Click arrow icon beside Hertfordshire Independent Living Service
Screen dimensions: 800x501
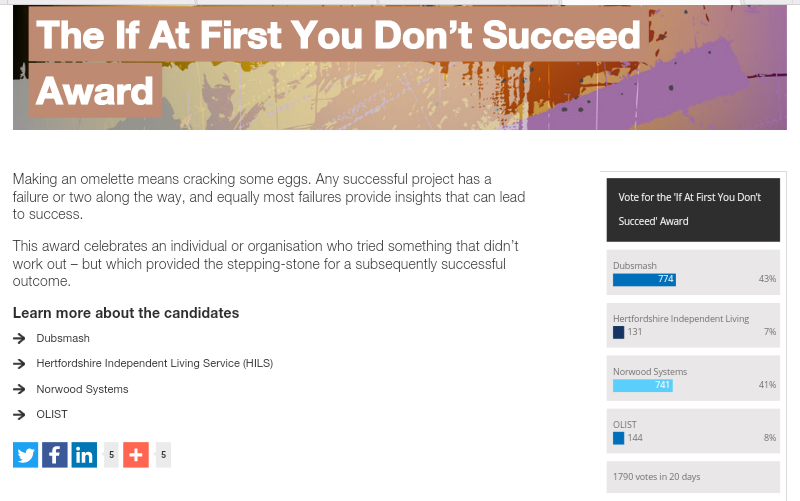pos(19,363)
